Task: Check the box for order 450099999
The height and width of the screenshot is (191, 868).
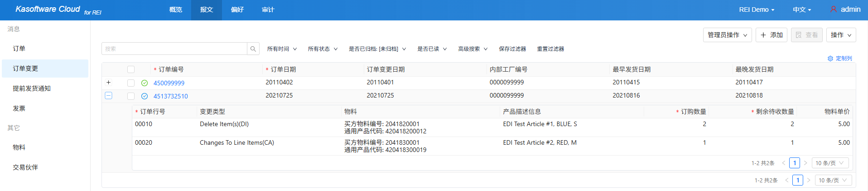Action: point(131,83)
